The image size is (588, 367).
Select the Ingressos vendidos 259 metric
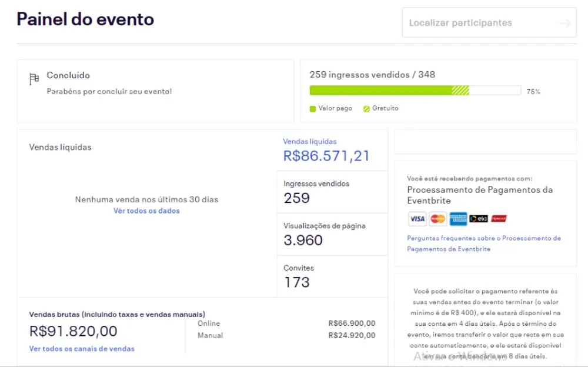(x=332, y=192)
